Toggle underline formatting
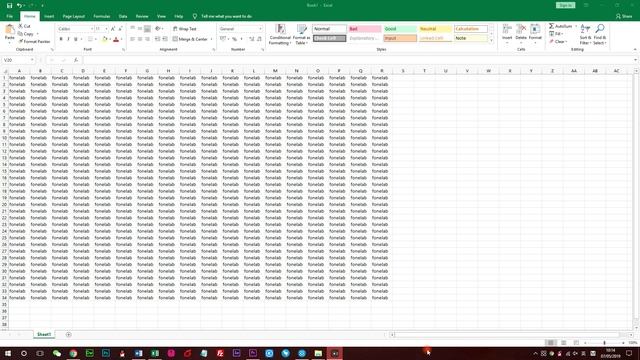The height and width of the screenshot is (360, 640). [76, 39]
